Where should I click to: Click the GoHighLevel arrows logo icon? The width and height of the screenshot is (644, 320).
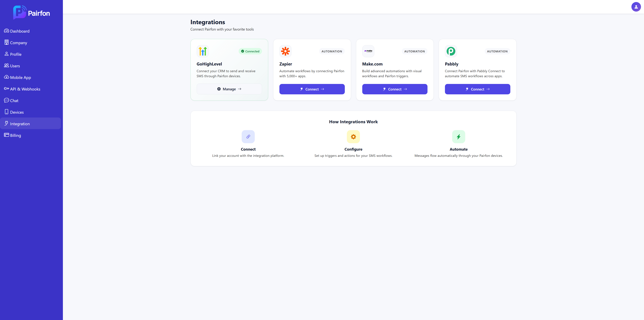[202, 51]
